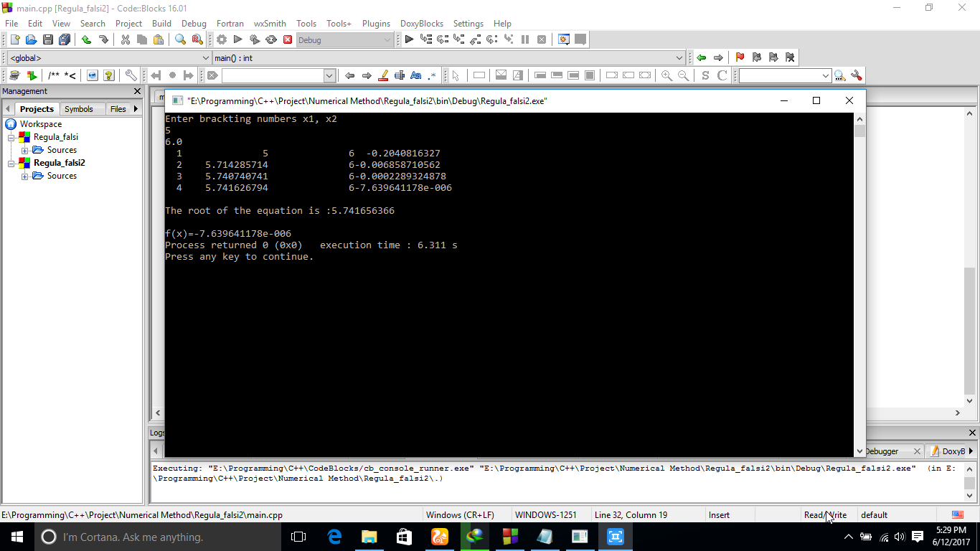Click the Windows Start button
The height and width of the screenshot is (551, 980).
(x=17, y=537)
